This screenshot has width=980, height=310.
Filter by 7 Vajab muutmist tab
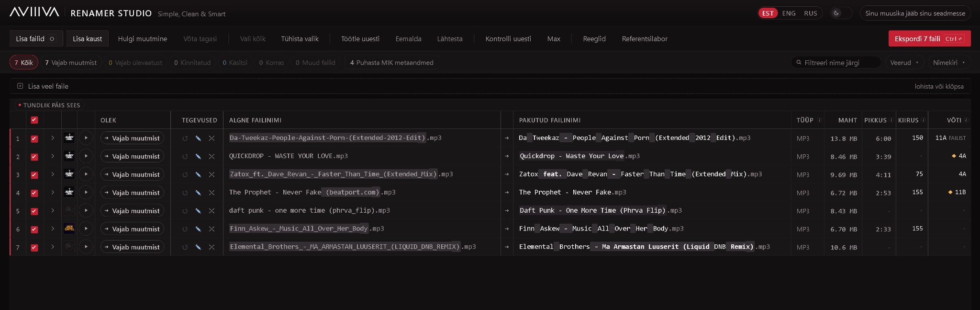[x=71, y=62]
